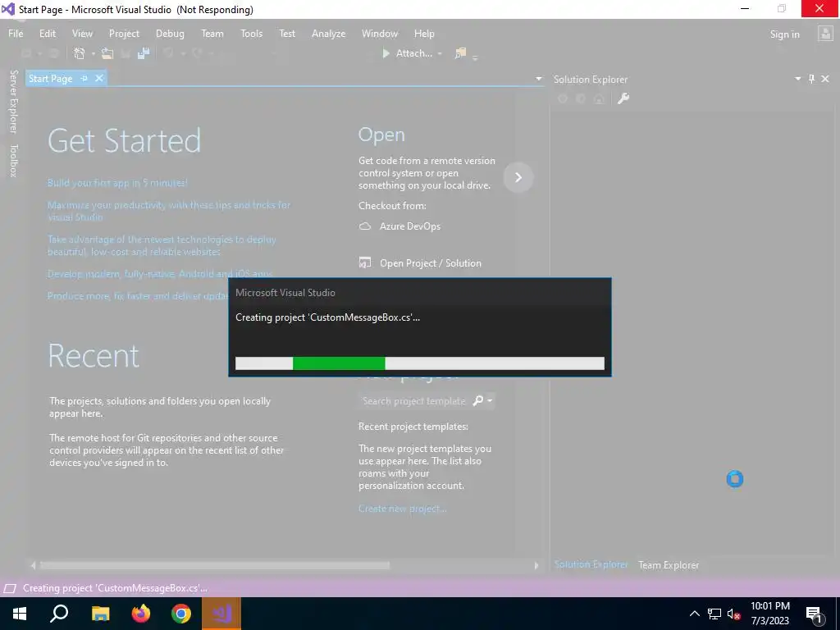Click Open Project / Solution
Screen dimensions: 840x630
click(x=430, y=263)
